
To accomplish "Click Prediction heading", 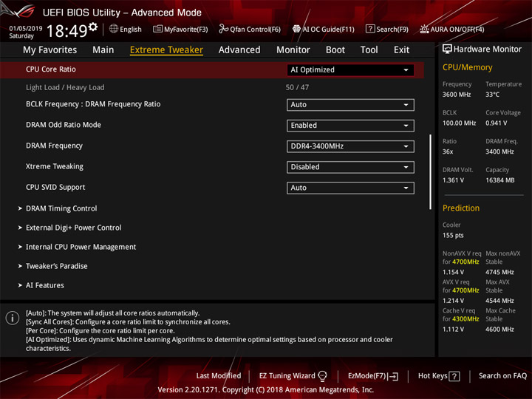I will [x=461, y=208].
